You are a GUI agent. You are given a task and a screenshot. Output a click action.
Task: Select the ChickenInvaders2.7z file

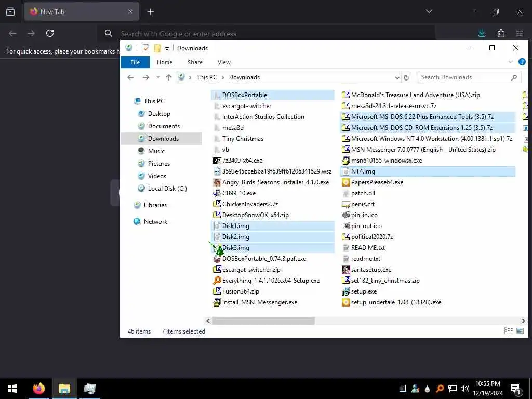coord(250,204)
